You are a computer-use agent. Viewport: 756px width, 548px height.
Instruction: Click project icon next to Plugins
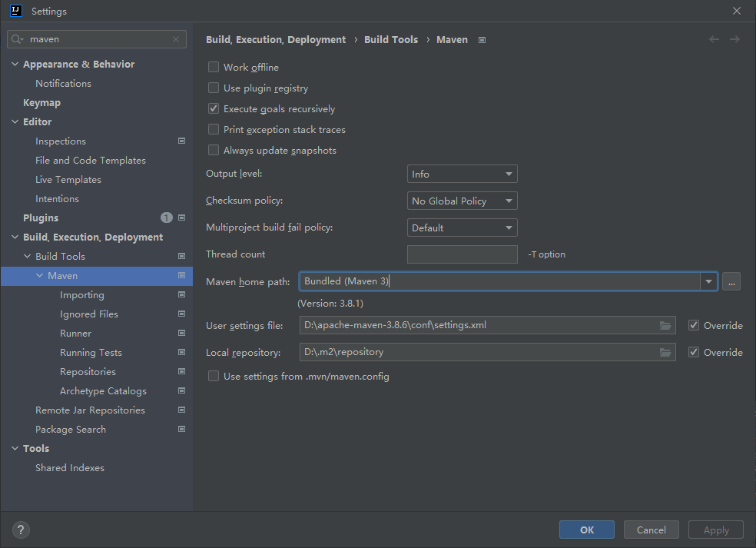[x=182, y=218]
